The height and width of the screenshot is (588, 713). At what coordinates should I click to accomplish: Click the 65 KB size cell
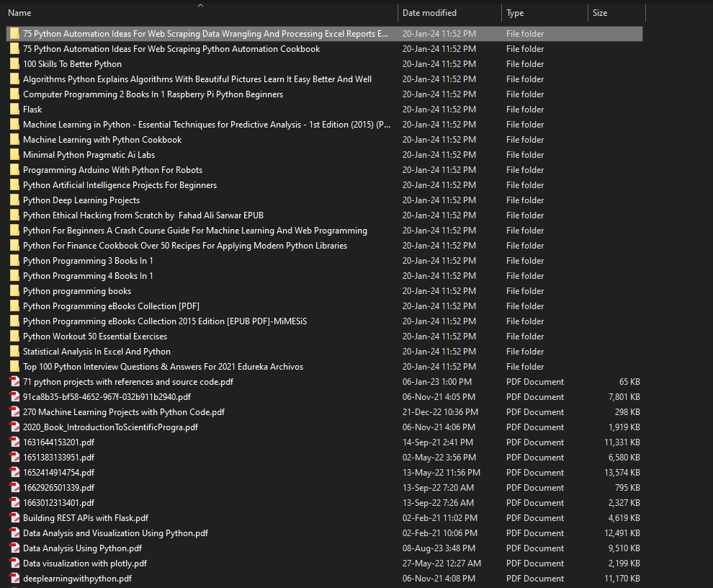click(x=629, y=381)
